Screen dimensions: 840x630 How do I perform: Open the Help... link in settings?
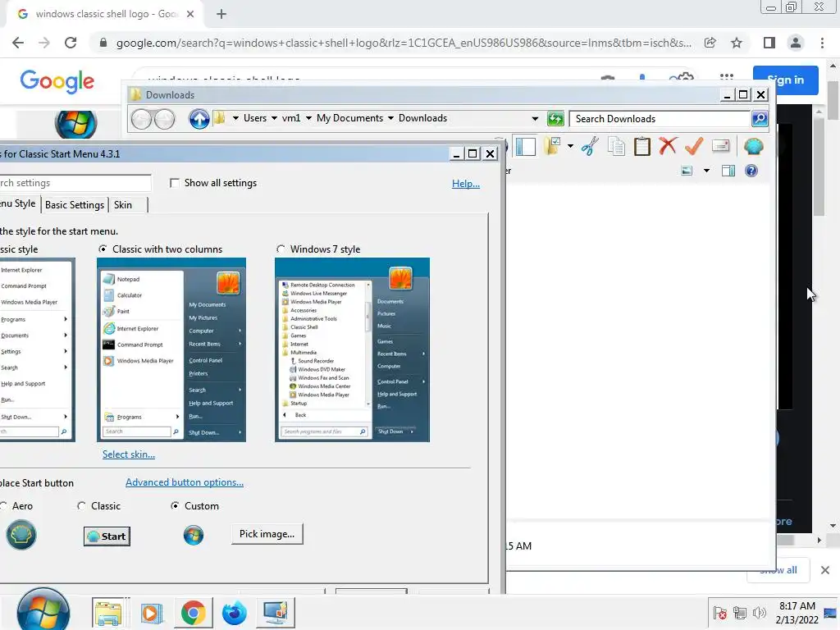466,184
